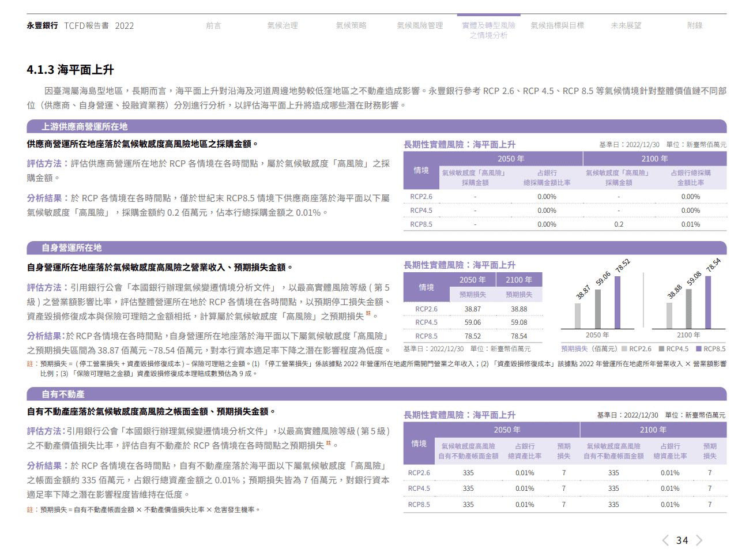Image resolution: width=753 pixels, height=560 pixels.
Task: Click the 永豐銀行 TCFD報告書 title
Action: (x=80, y=25)
